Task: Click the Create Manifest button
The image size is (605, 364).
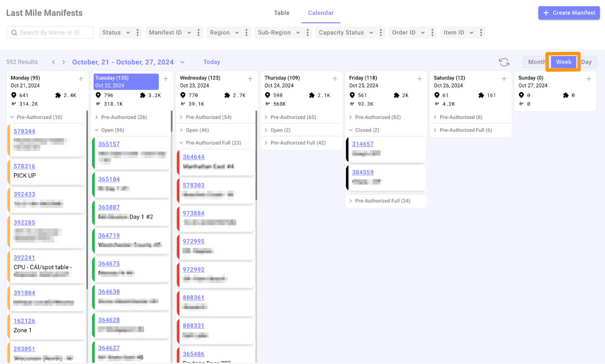Action: click(x=569, y=13)
